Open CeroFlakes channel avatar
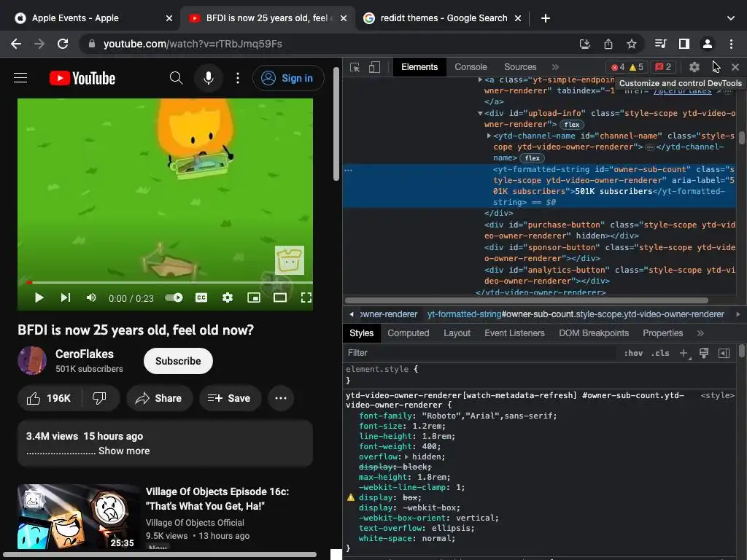The width and height of the screenshot is (747, 560). (32, 360)
